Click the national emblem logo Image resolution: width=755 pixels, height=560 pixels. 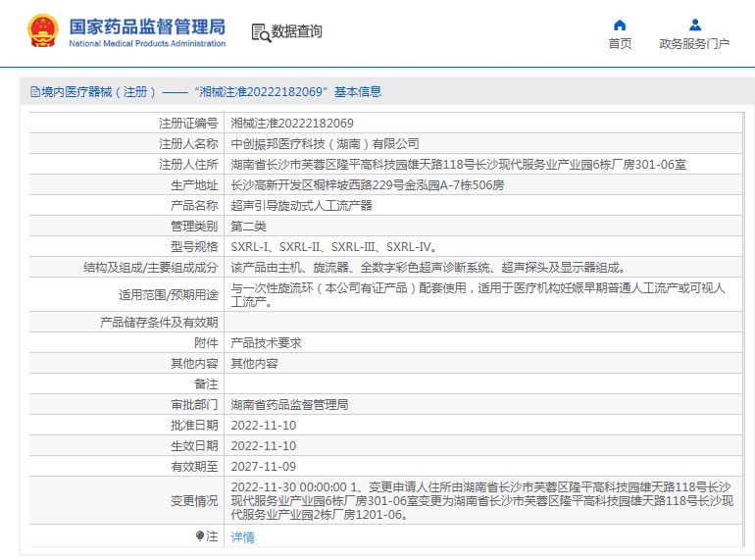click(43, 30)
